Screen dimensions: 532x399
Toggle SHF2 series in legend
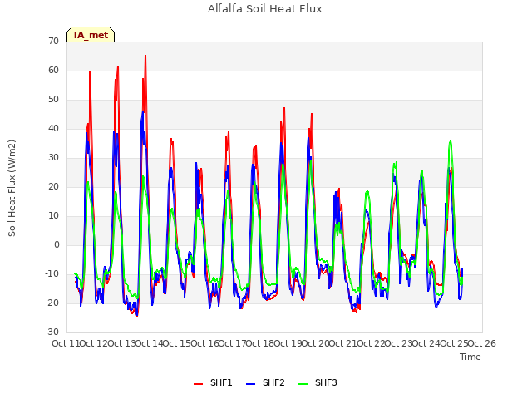pyautogui.click(x=265, y=382)
